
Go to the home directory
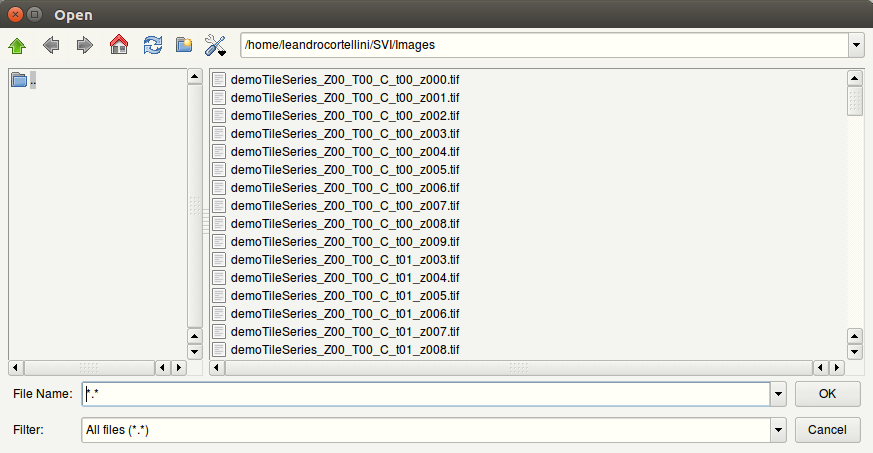click(119, 45)
